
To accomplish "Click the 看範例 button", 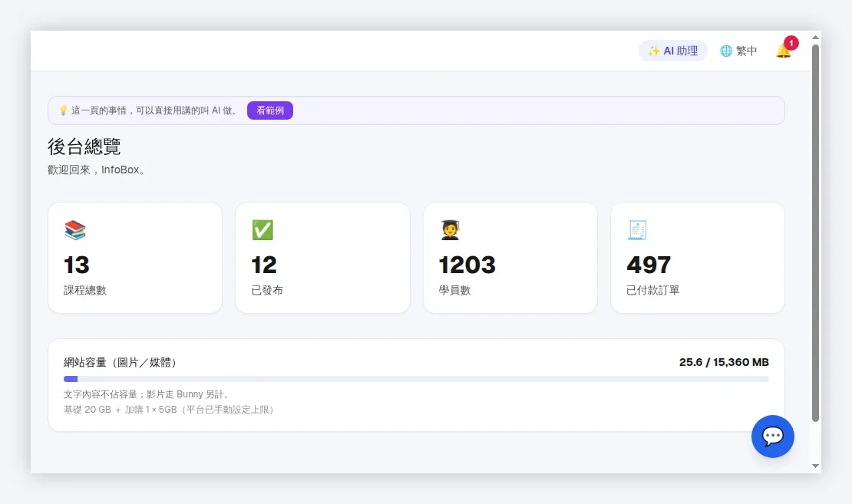I will pos(270,110).
